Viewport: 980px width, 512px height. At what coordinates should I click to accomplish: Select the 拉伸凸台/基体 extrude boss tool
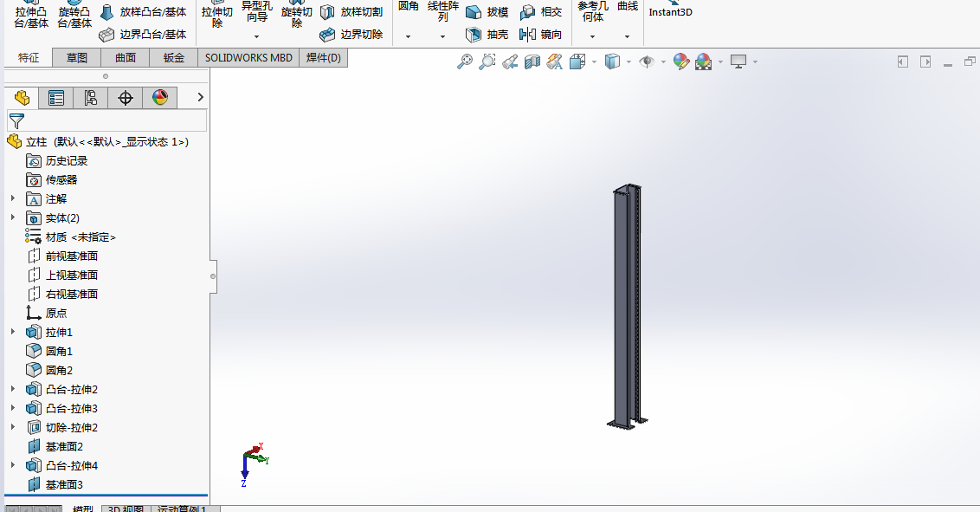(x=30, y=15)
